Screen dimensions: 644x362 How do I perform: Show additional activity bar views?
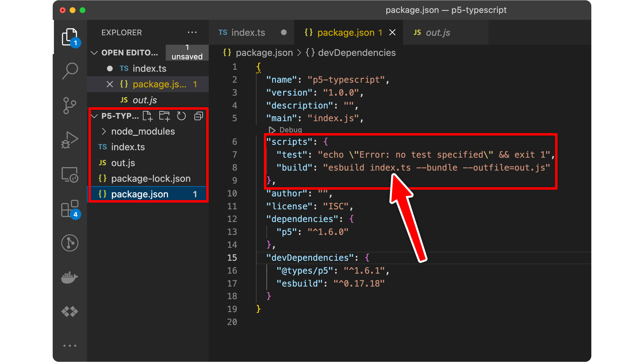(x=70, y=346)
